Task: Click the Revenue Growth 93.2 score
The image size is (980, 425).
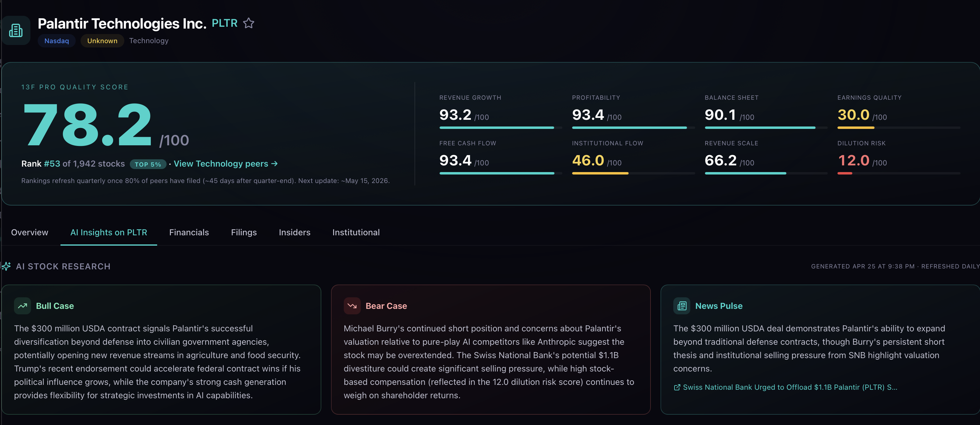Action: pyautogui.click(x=455, y=115)
